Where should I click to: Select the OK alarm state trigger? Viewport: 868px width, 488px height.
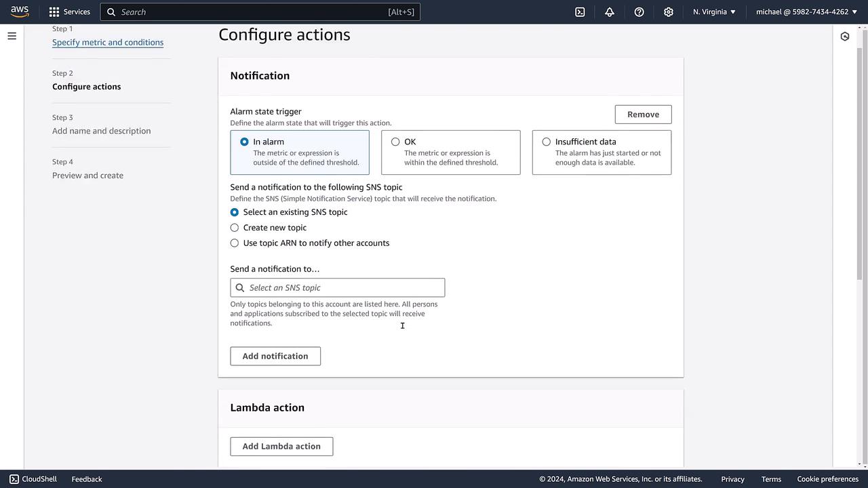tap(395, 142)
